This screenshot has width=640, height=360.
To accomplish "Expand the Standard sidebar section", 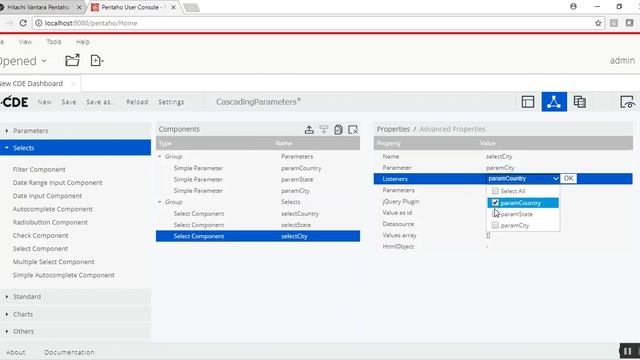I will coord(76,296).
